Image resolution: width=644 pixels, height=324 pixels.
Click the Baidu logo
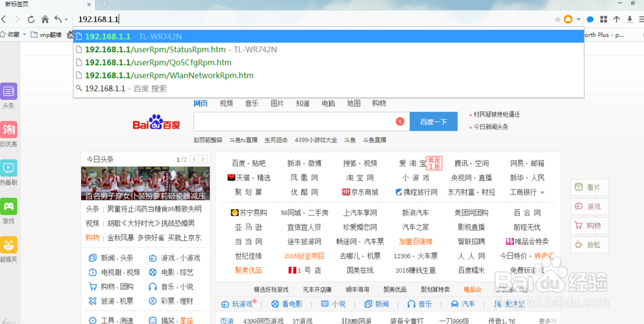(156, 122)
